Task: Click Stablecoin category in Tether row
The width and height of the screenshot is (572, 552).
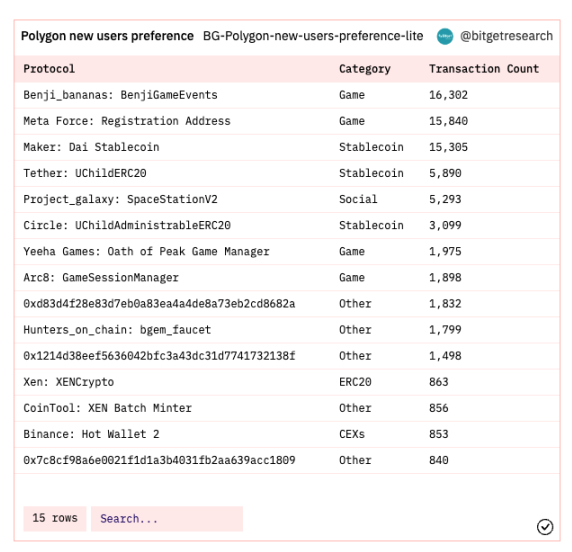Action: coord(371,173)
